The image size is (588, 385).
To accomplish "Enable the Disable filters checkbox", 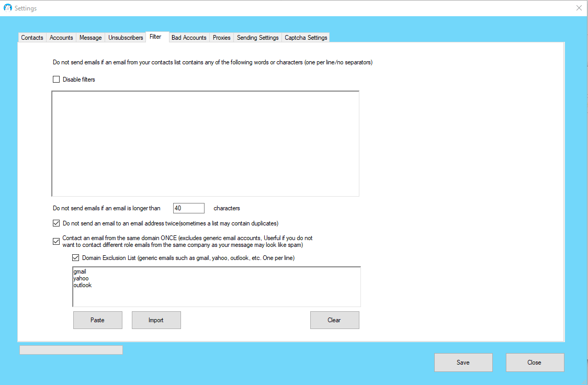I will [x=56, y=80].
